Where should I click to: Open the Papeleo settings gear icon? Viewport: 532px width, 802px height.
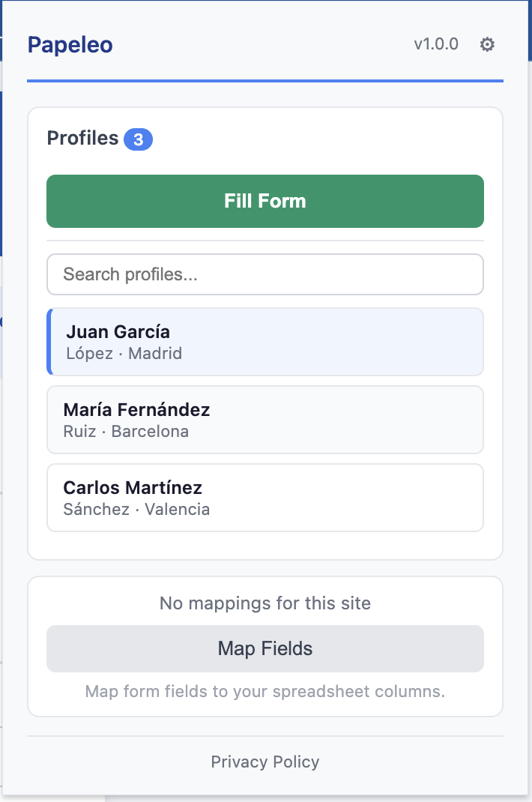pos(486,44)
